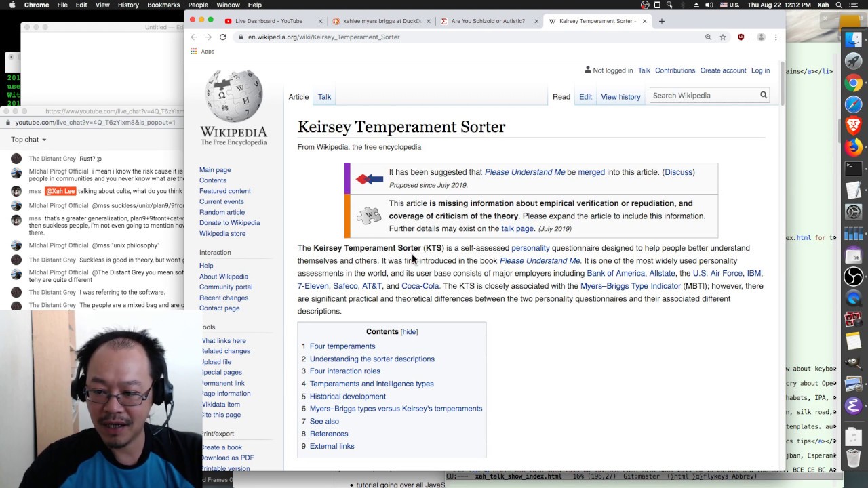Open the Top chat dropdown in YouTube chat
This screenshot has height=488, width=868.
[28, 140]
